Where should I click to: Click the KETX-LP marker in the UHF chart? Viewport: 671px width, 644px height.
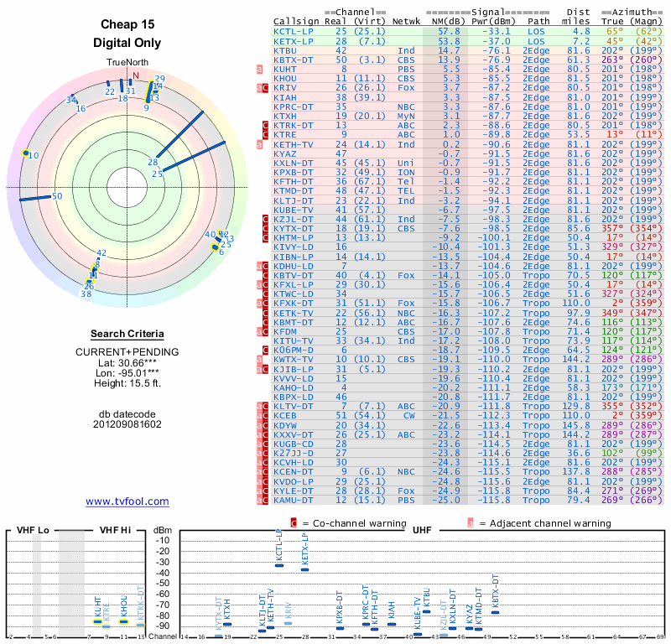[304, 569]
